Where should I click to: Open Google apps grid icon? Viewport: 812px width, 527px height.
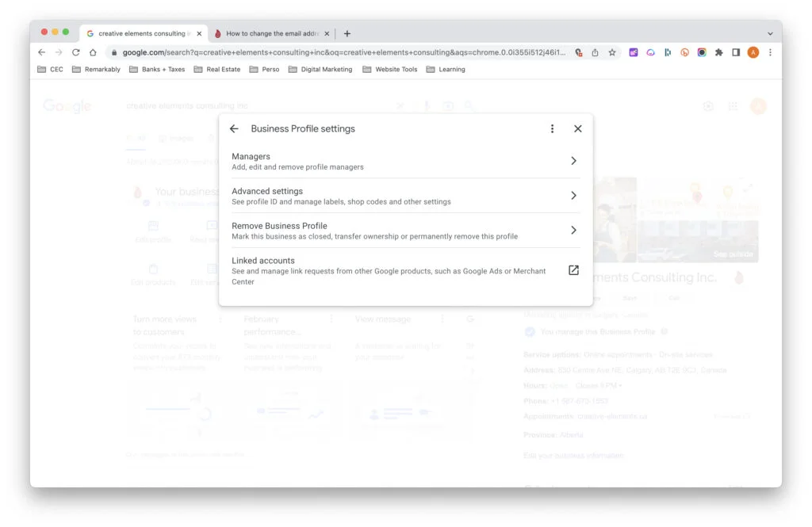733,106
